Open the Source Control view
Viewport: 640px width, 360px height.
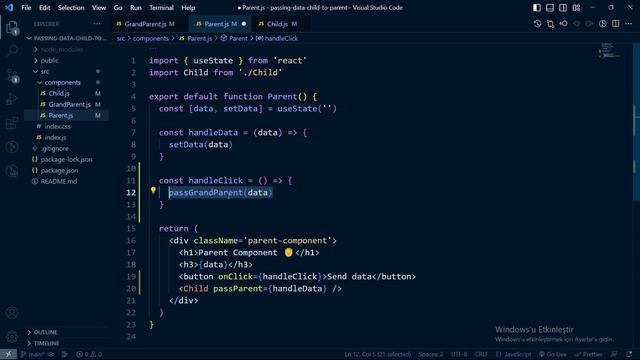[12, 76]
